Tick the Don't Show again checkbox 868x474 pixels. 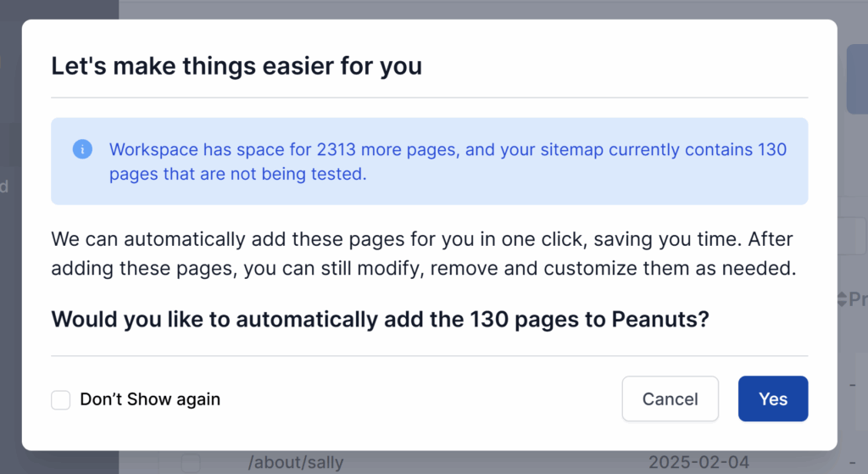[x=61, y=399]
